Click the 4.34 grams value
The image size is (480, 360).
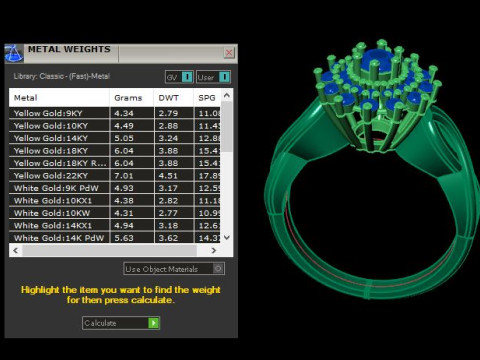coord(124,113)
